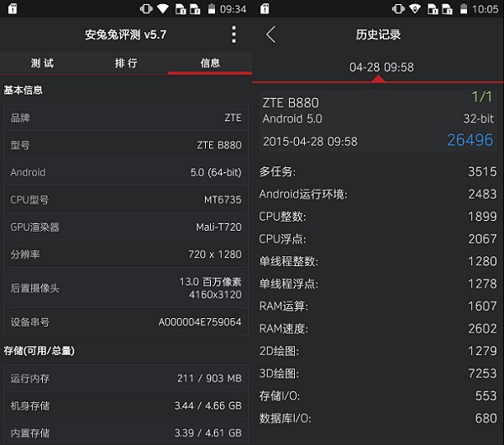The image size is (504, 445).
Task: Tap the 基本信息 section header
Action: (24, 90)
